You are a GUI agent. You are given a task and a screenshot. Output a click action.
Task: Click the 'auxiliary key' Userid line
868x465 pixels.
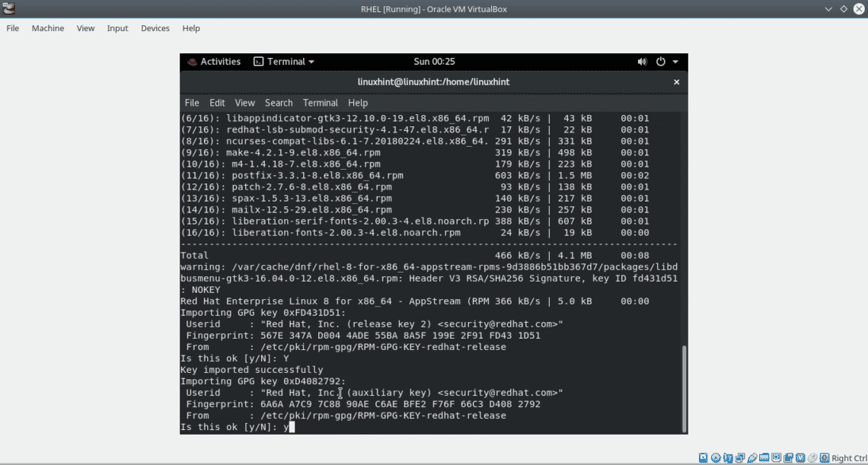[375, 393]
